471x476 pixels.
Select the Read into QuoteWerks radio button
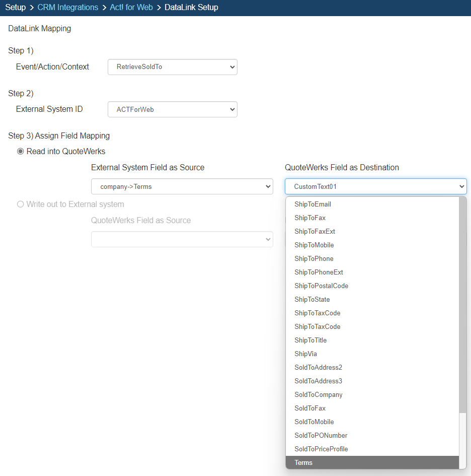pos(21,152)
